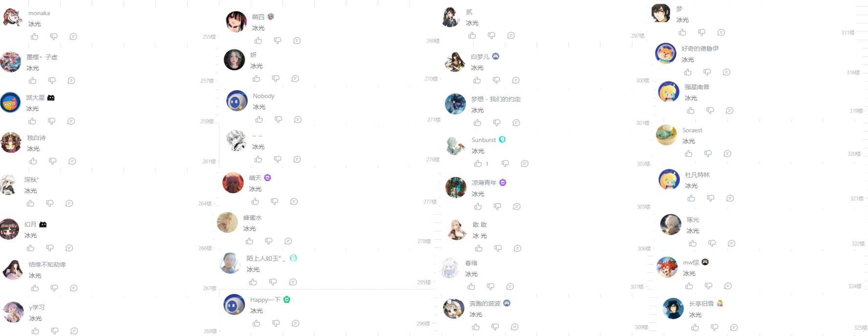Dislike the comment by Nobody
This screenshot has height=336, width=868.
[x=279, y=119]
